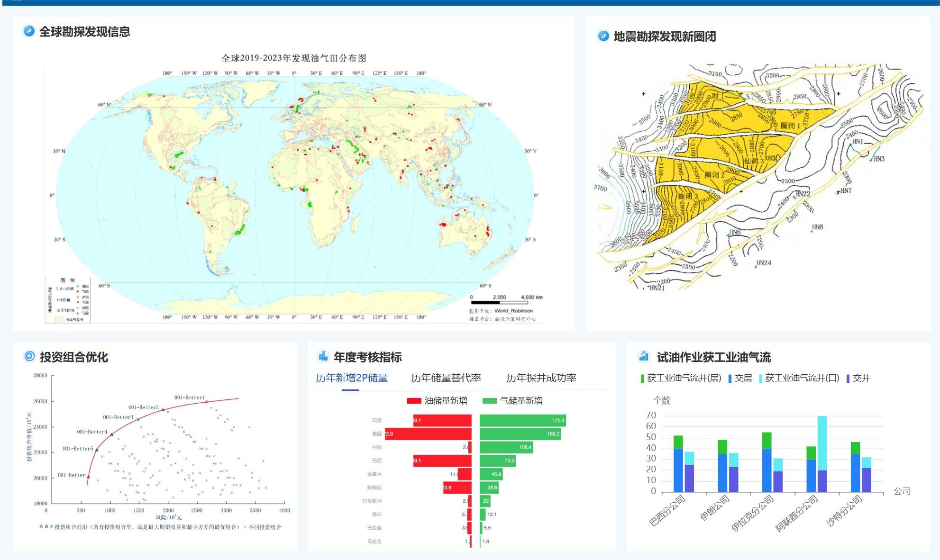The image size is (940, 560).
Task: Click the 001-Better2 point label
Action: click(144, 407)
